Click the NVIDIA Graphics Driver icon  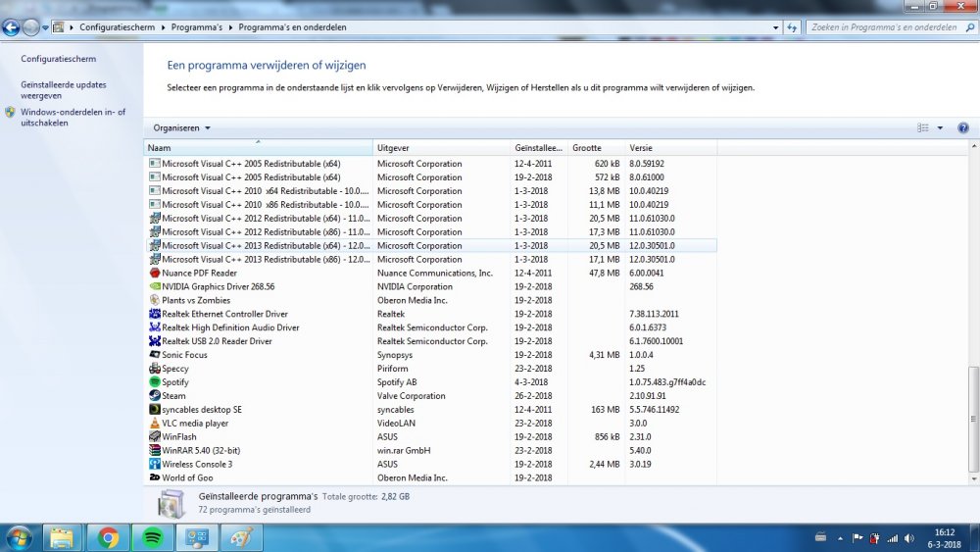pyautogui.click(x=155, y=287)
